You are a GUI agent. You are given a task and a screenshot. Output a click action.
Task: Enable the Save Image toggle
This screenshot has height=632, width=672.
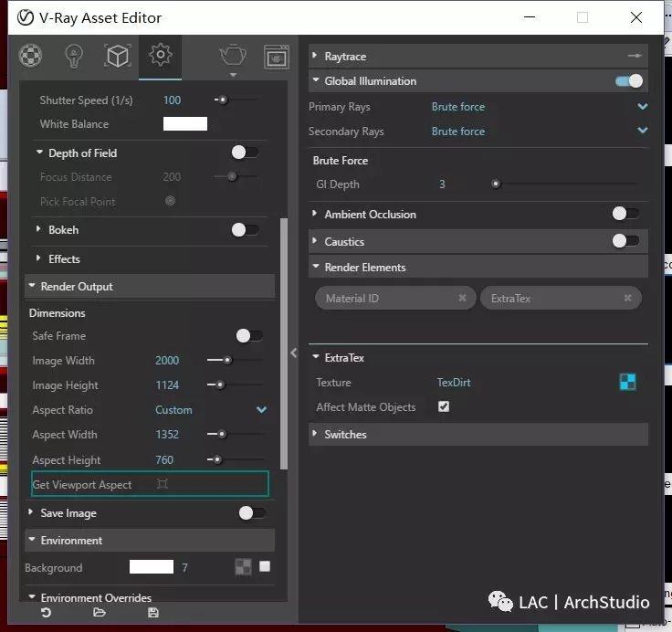252,512
